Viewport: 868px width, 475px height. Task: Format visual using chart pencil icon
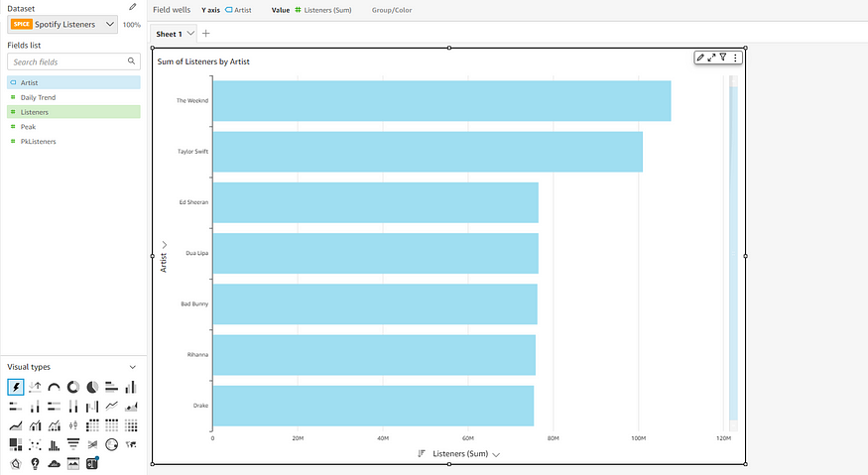[700, 58]
